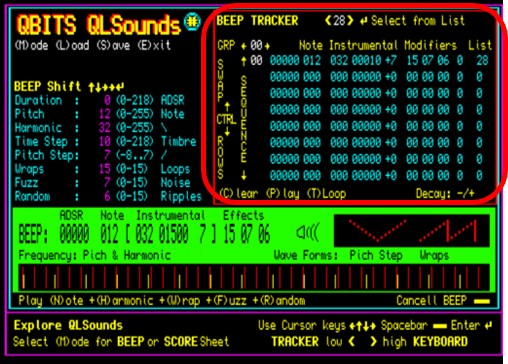Click the Pich Step waveform graphic
Image resolution: width=508 pixels, height=364 pixels.
(377, 230)
